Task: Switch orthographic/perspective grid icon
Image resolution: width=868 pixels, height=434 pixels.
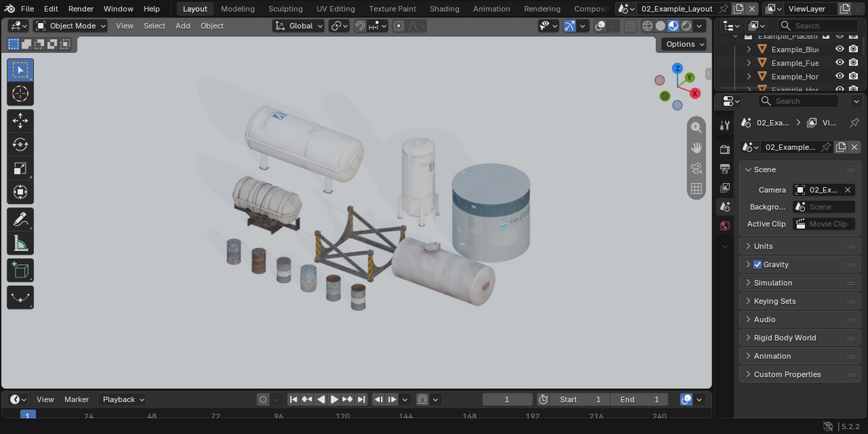Action: (x=697, y=189)
